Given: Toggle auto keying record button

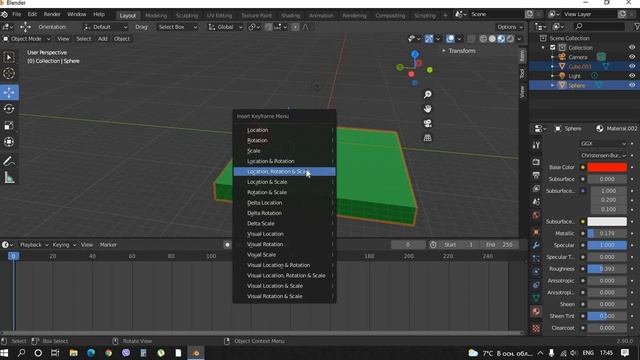Looking at the screenshot, I should click(x=227, y=245).
